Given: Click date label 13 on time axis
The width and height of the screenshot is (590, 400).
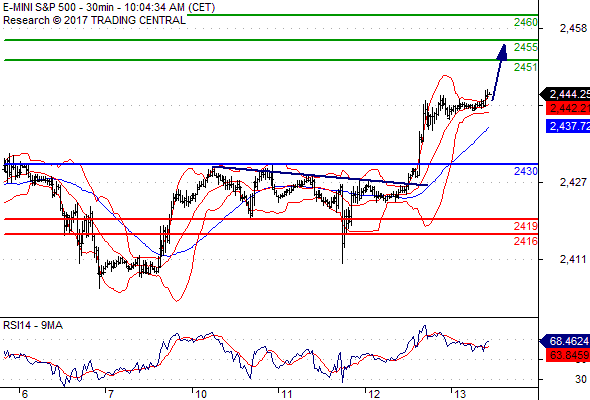Looking at the screenshot, I should click(460, 394).
